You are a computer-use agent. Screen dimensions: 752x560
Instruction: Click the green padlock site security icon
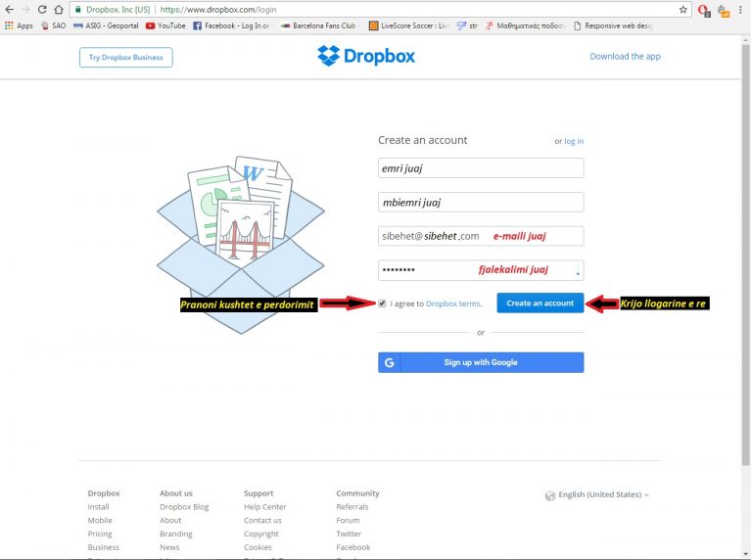(78, 10)
